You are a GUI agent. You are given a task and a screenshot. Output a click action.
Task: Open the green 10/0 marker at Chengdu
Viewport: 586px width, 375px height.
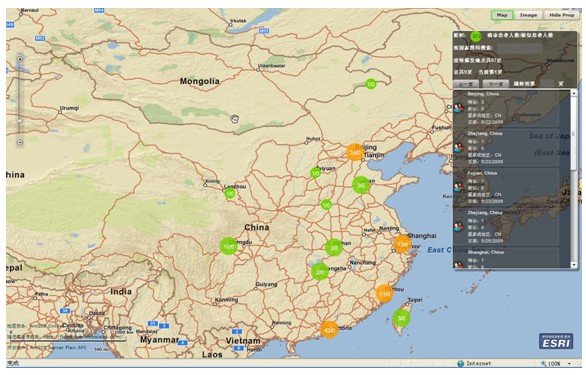tap(229, 246)
